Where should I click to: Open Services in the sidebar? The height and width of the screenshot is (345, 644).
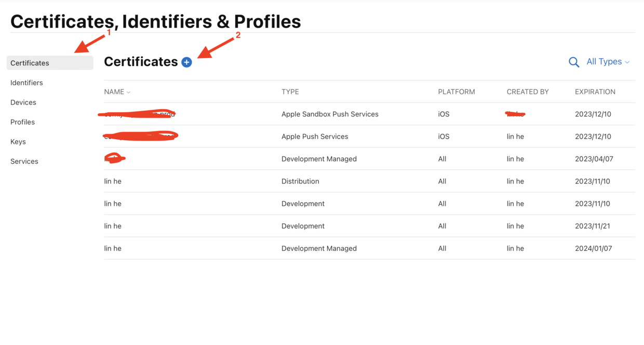click(24, 162)
